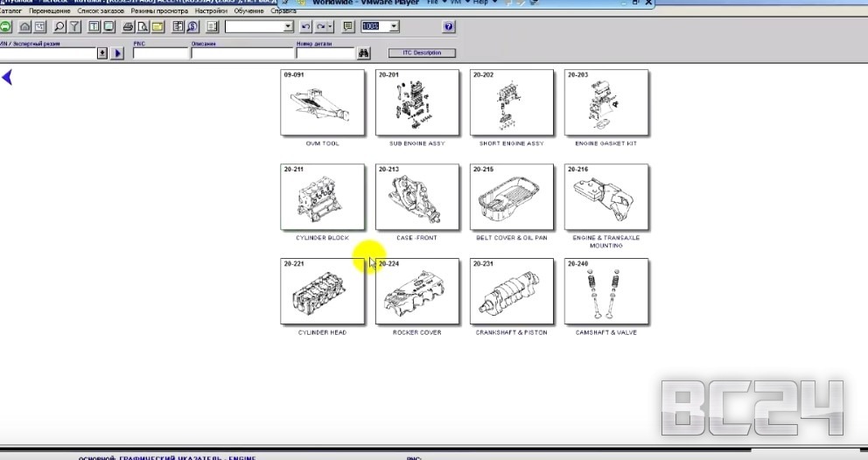Click the blue play arrow beside VIN field
Viewport: 868px width, 460px height.
pyautogui.click(x=117, y=53)
